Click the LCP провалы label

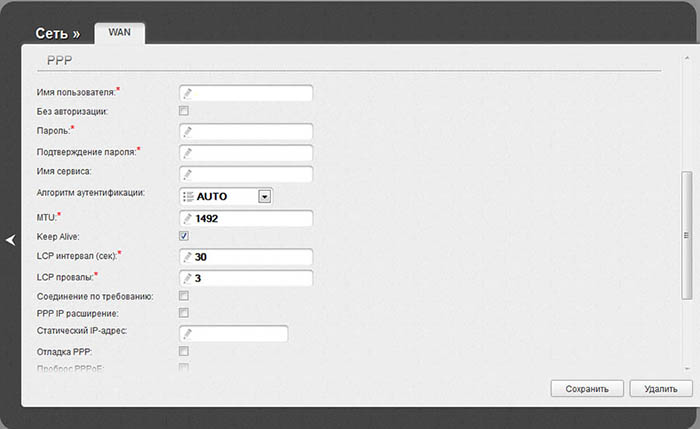tap(65, 277)
